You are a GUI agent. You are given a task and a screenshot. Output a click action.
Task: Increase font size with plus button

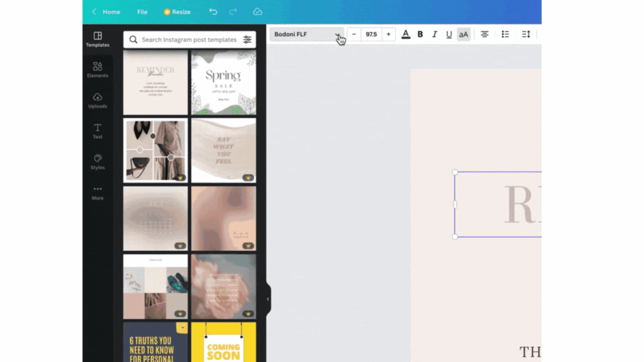tap(388, 34)
